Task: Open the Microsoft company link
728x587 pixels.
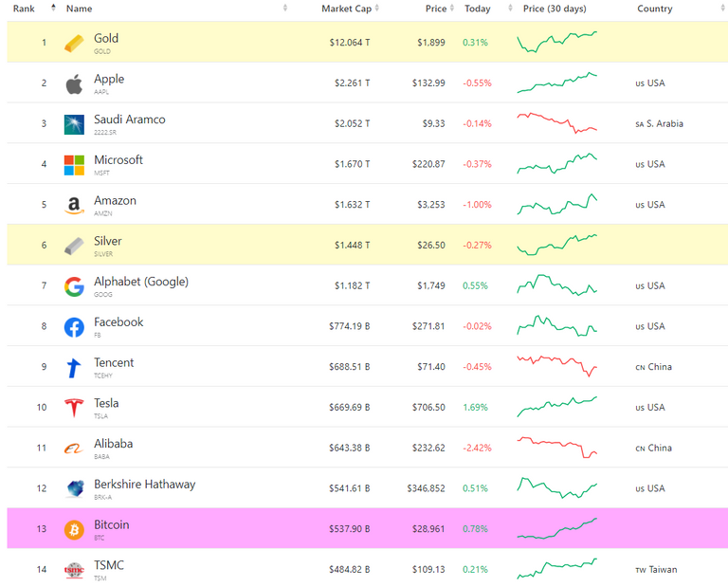Action: 118,159
